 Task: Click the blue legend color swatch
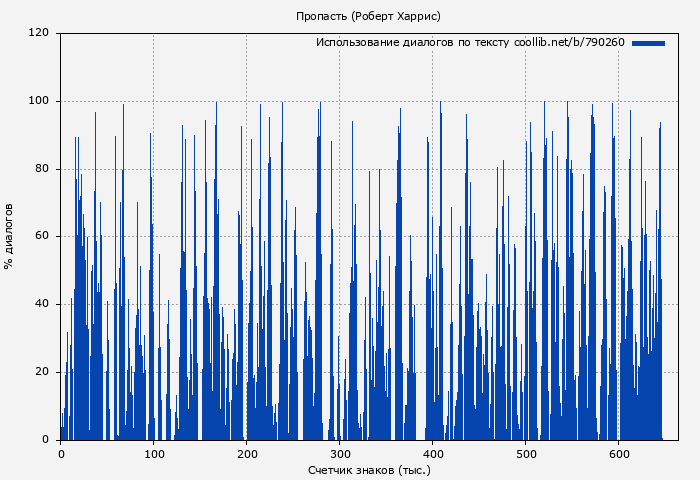tap(648, 43)
